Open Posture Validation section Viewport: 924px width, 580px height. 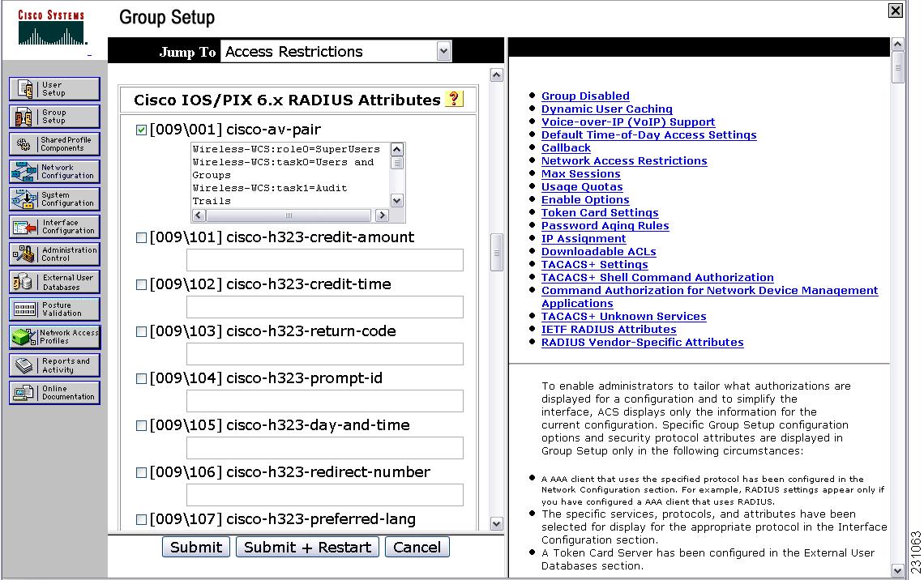[54, 309]
